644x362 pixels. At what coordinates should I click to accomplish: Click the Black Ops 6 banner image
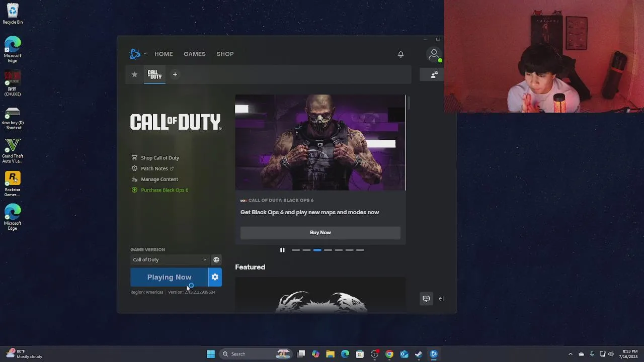(320, 143)
